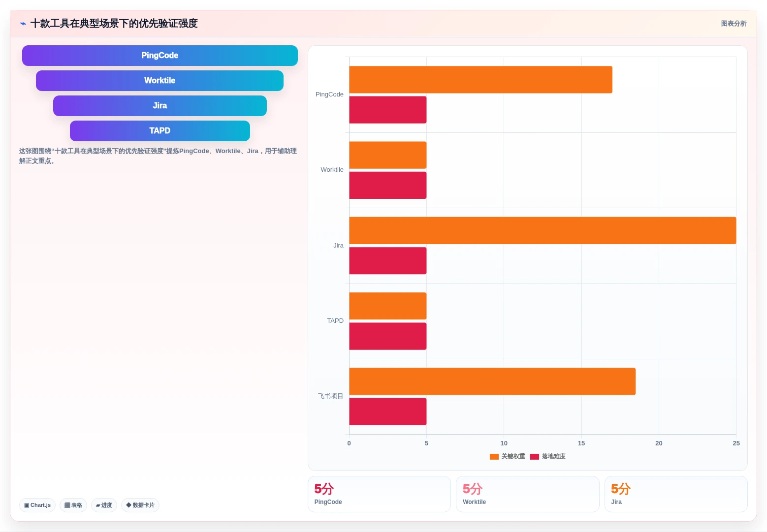This screenshot has height=532, width=767.
Task: Click the Worktile y-axis label
Action: pyautogui.click(x=332, y=170)
